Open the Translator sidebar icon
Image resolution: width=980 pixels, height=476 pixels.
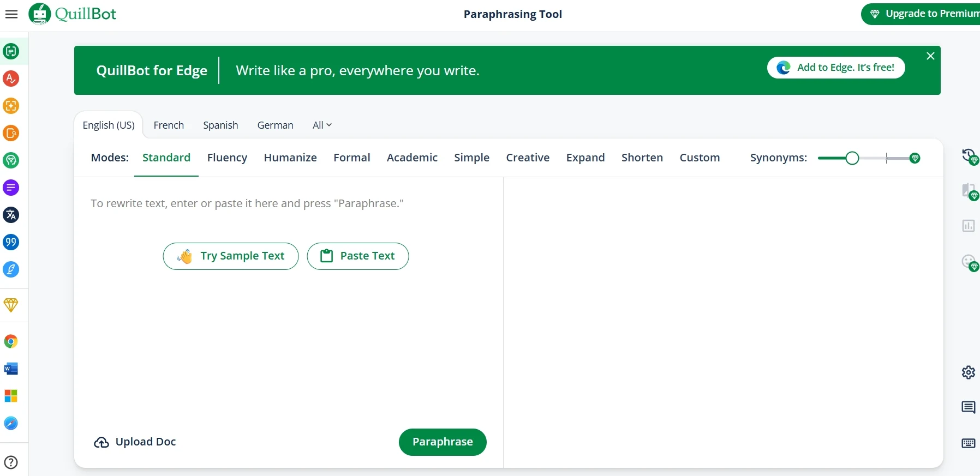tap(11, 215)
